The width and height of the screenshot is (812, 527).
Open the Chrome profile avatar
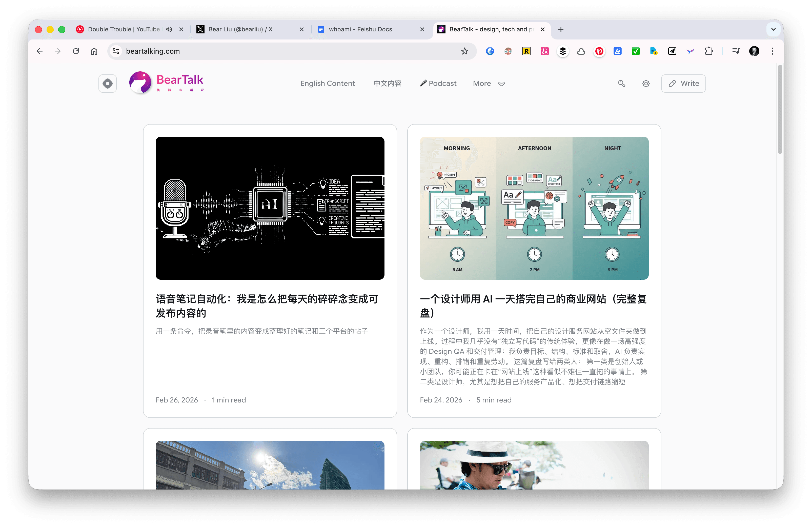754,51
